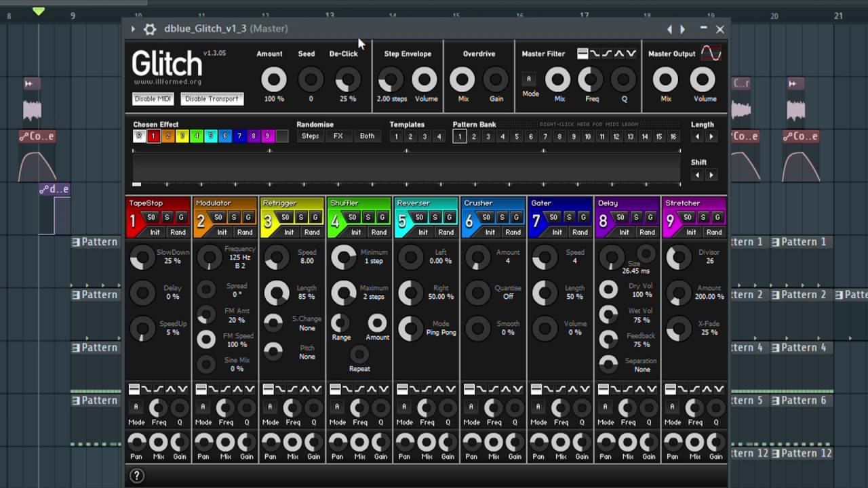The width and height of the screenshot is (868, 488).
Task: Choose the red effect 1 swatch
Action: coord(153,136)
